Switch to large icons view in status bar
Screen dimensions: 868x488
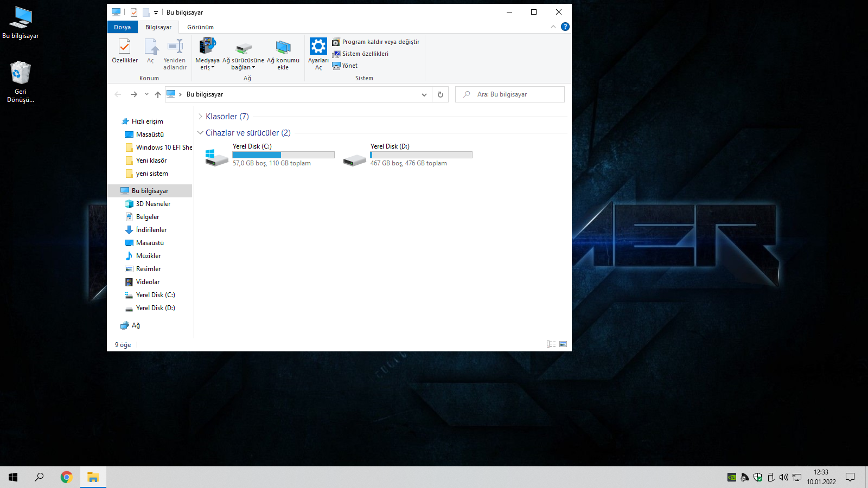coord(563,344)
